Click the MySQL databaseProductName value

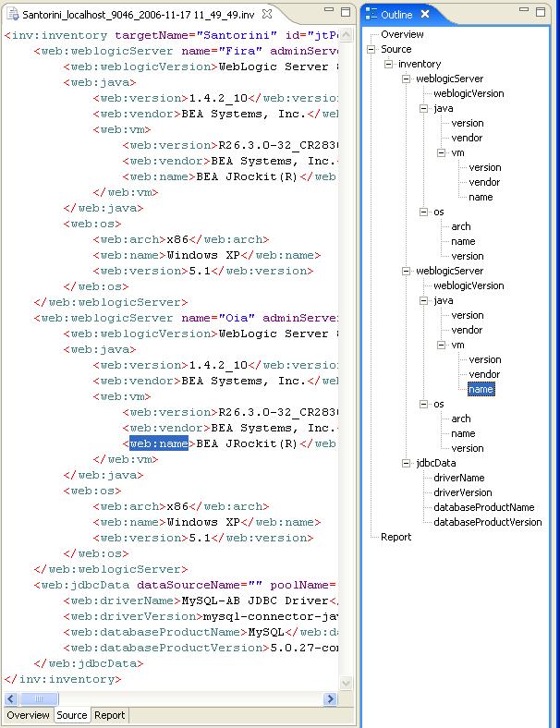coord(266,632)
